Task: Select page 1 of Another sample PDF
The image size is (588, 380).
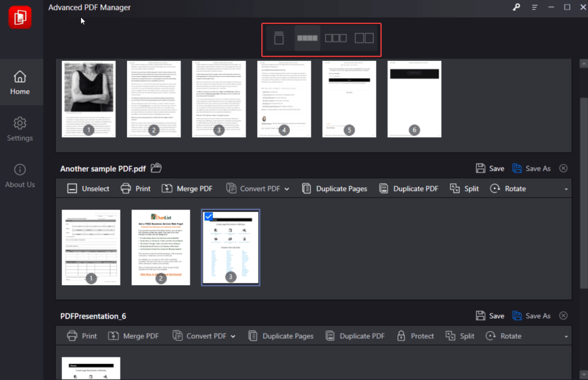Action: (91, 247)
